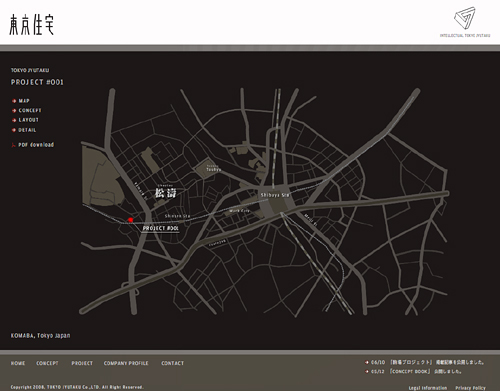Click the red arrow beside MAP
Screen dimensions: 500x391
(x=14, y=101)
